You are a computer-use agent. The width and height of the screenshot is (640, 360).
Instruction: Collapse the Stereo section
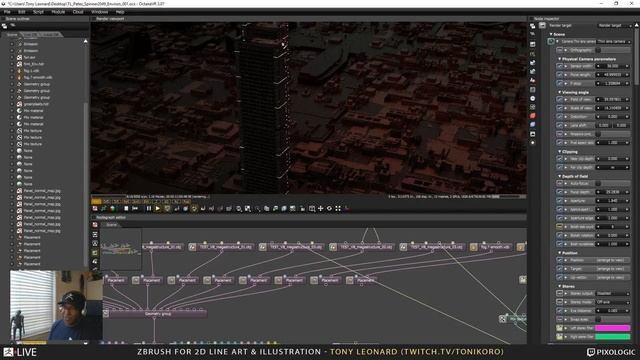(560, 287)
